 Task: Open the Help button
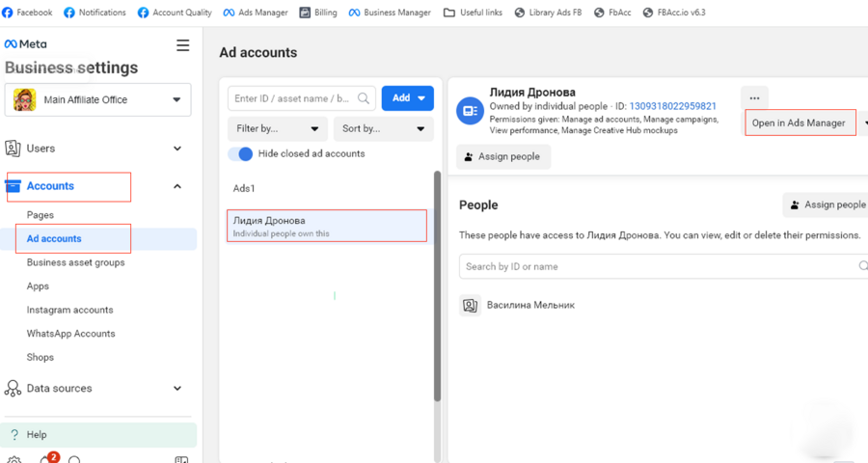click(x=98, y=435)
